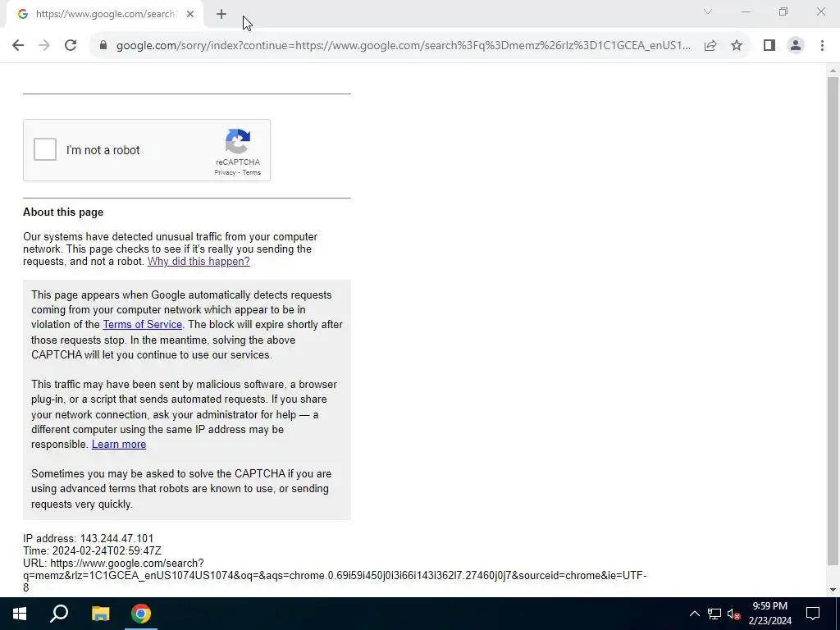This screenshot has height=630, width=840.
Task: Open reCAPTCHA Privacy link
Action: [225, 172]
